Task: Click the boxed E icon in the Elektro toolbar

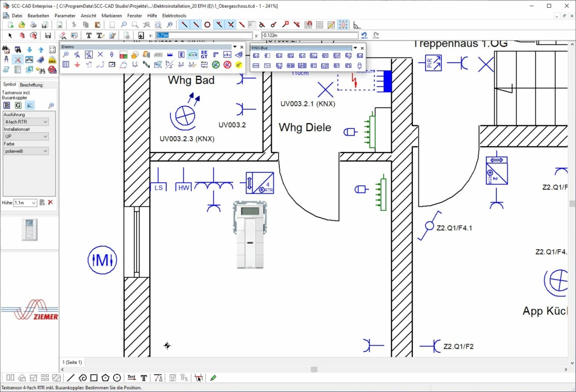Action: point(181,55)
